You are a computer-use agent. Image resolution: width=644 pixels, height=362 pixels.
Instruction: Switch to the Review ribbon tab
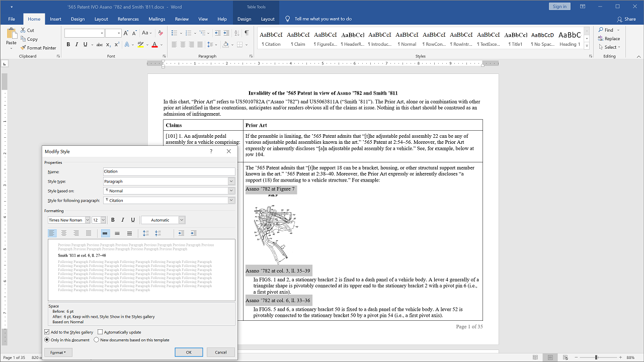182,19
